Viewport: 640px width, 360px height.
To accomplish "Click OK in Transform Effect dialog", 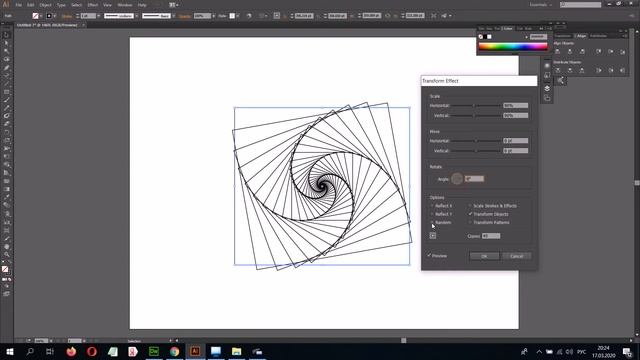I will point(484,256).
